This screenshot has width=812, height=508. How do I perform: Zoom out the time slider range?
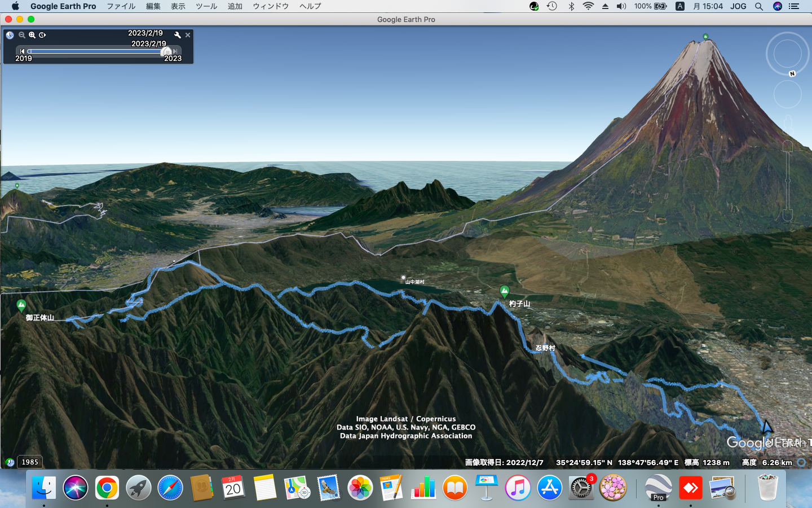[21, 35]
